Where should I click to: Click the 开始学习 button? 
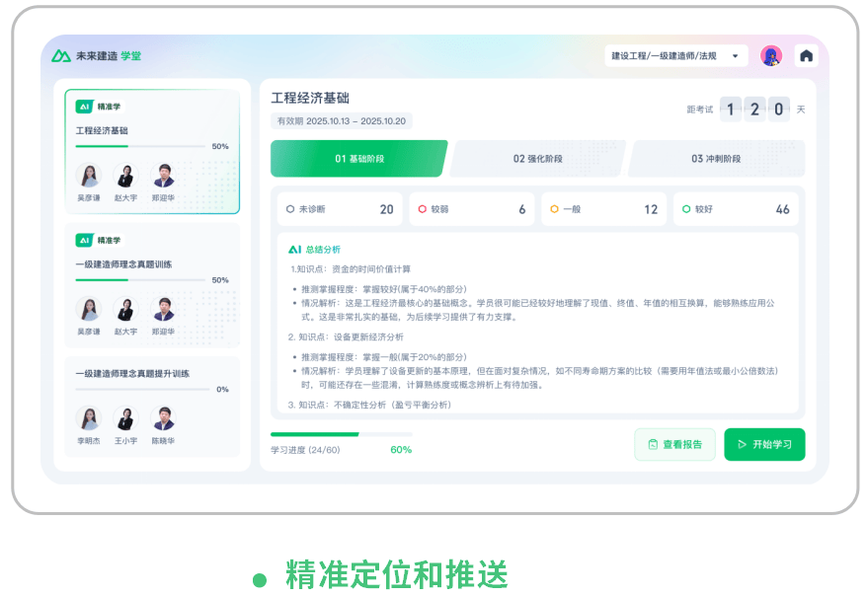[764, 444]
